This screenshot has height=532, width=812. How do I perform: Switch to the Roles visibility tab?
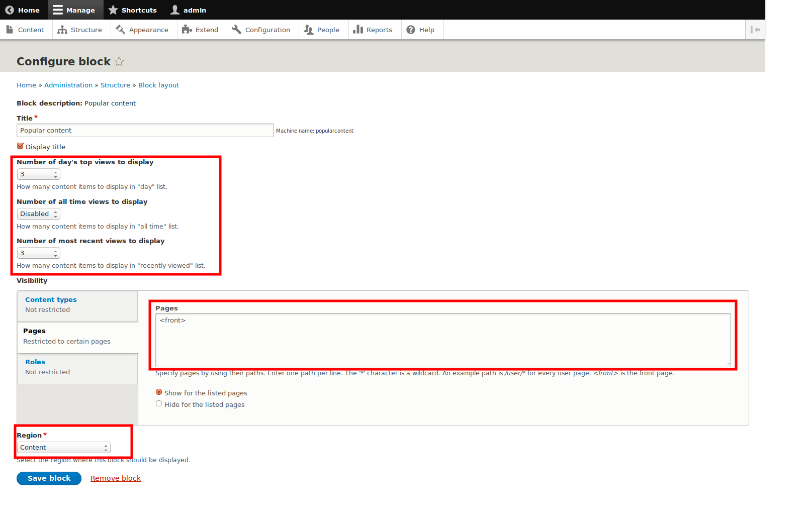[x=35, y=362]
